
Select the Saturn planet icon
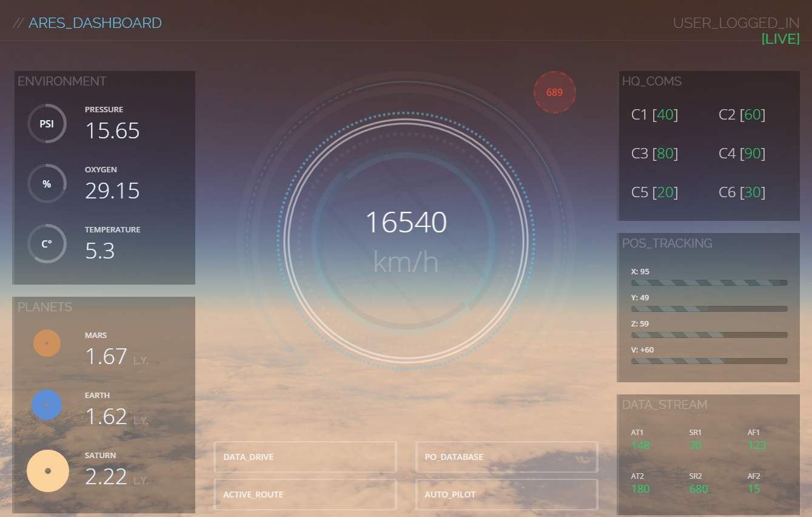pos(48,471)
